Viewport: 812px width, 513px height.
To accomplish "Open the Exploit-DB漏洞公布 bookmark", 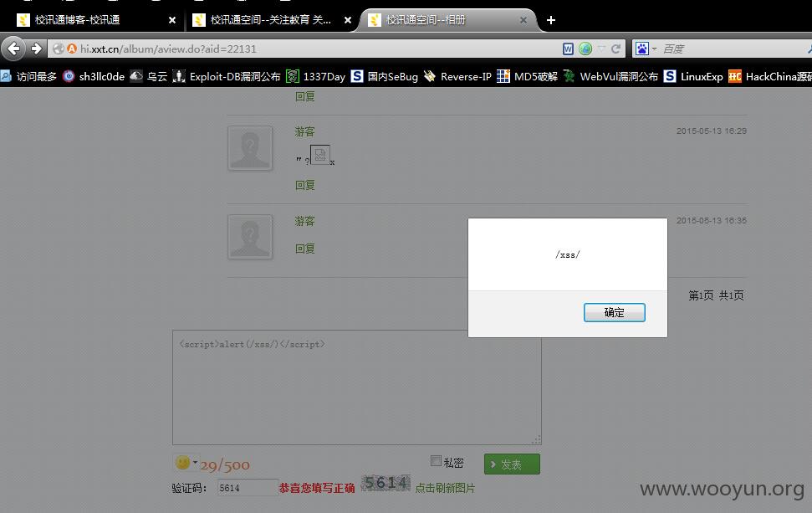I will (227, 77).
